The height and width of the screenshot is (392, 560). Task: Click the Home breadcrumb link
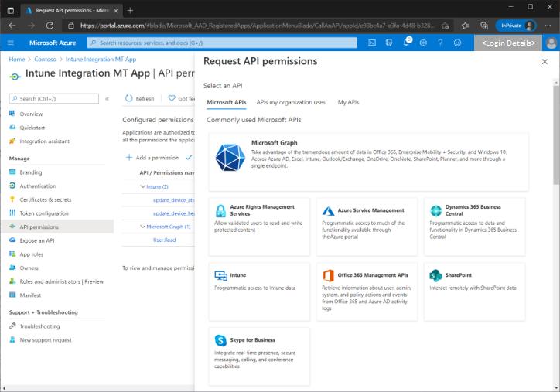[17, 60]
